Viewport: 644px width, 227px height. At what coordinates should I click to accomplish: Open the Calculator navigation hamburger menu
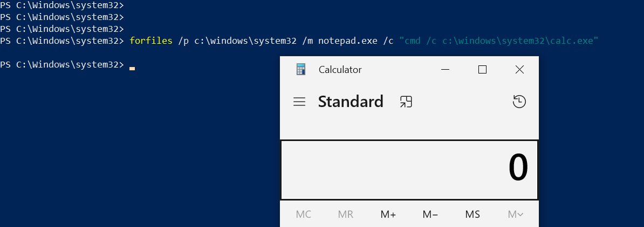[299, 102]
